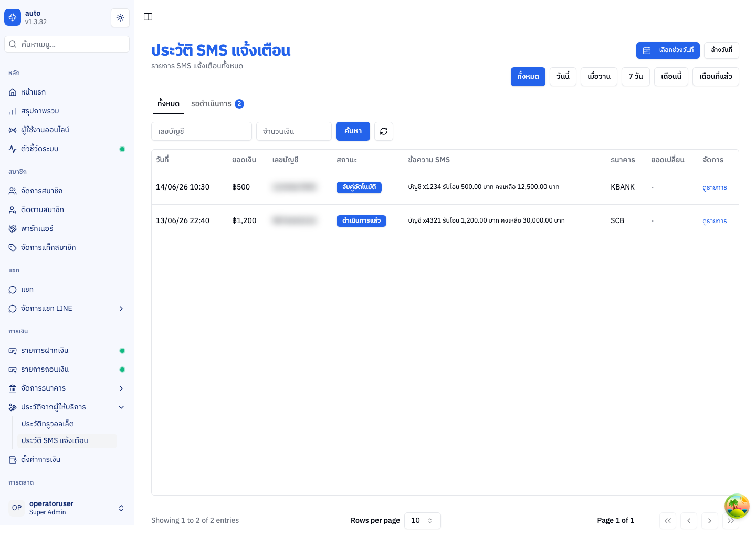Open ดูรายการ for the SCB row
Screen dimensions: 756x546
[715, 222]
